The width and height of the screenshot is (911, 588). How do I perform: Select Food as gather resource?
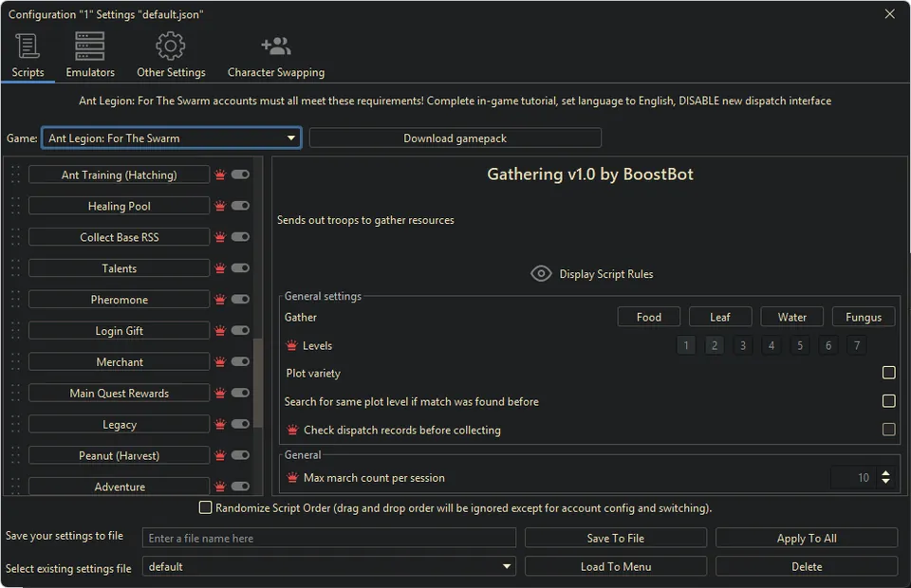pyautogui.click(x=648, y=317)
